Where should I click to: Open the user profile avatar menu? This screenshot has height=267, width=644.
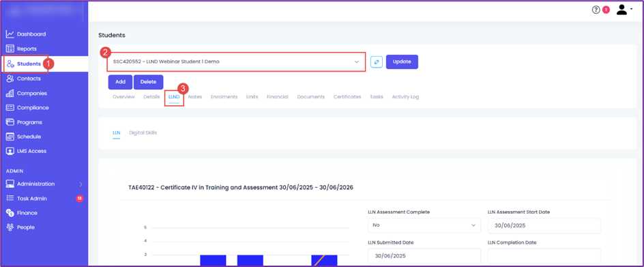click(x=621, y=10)
